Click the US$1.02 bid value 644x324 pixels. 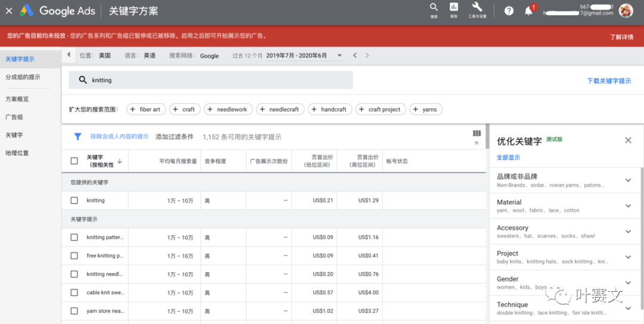[x=323, y=311]
